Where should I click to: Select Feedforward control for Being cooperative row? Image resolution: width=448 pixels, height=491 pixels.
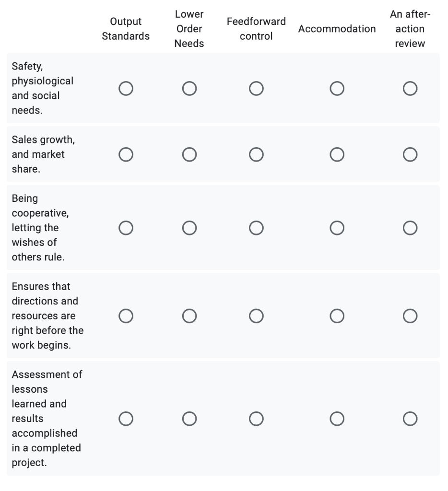(x=257, y=228)
